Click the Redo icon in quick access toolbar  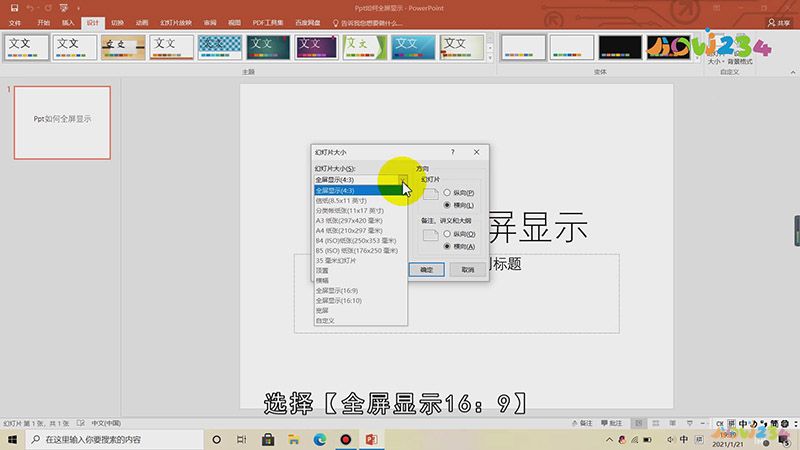click(48, 8)
